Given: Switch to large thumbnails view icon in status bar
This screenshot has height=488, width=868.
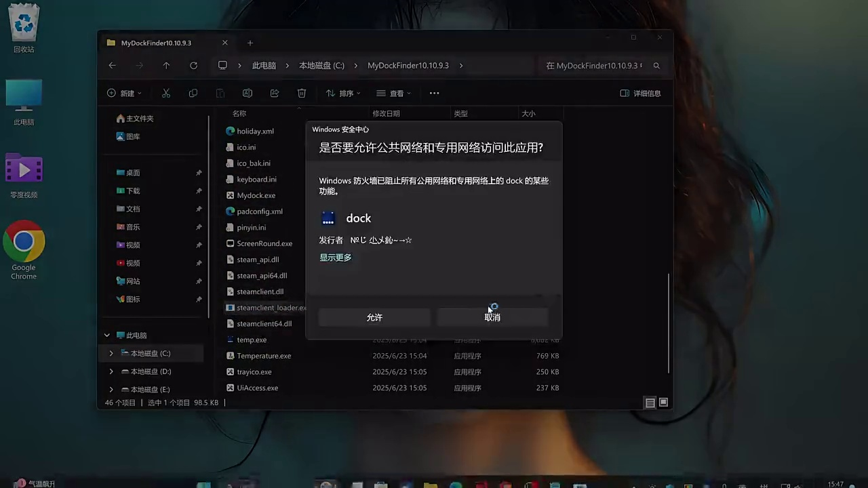Looking at the screenshot, I should click(x=664, y=403).
